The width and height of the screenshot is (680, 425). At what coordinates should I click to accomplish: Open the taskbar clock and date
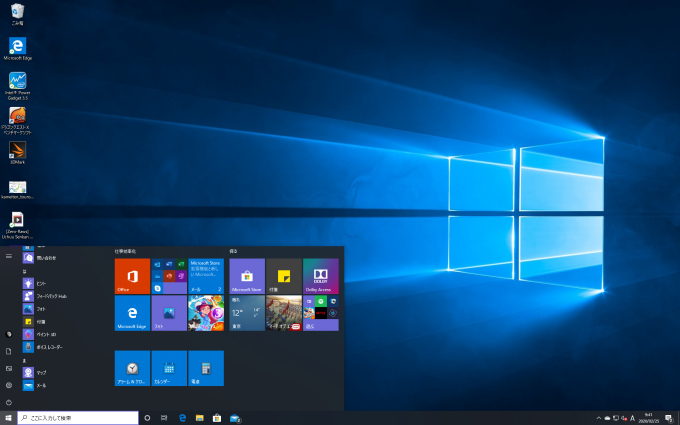[x=649, y=418]
